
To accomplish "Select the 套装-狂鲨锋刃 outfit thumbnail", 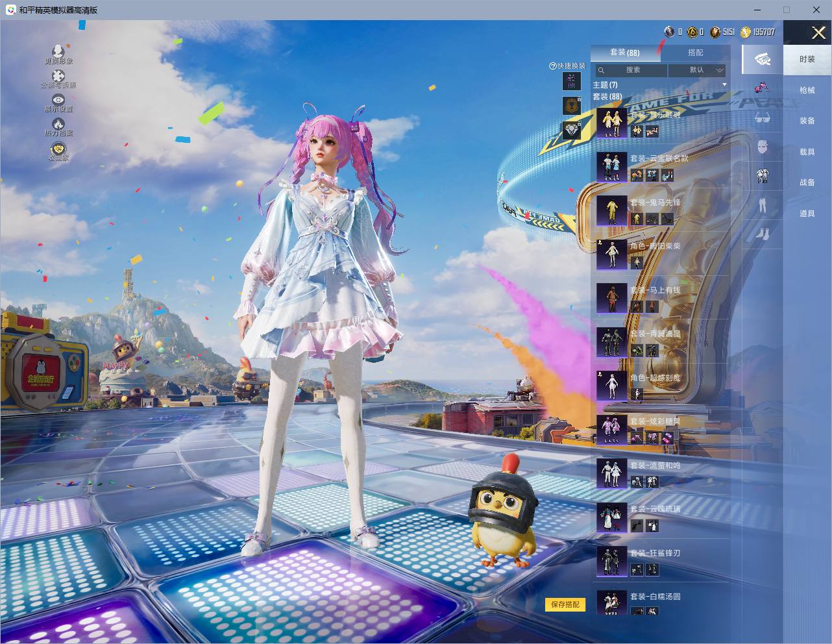I will (612, 562).
